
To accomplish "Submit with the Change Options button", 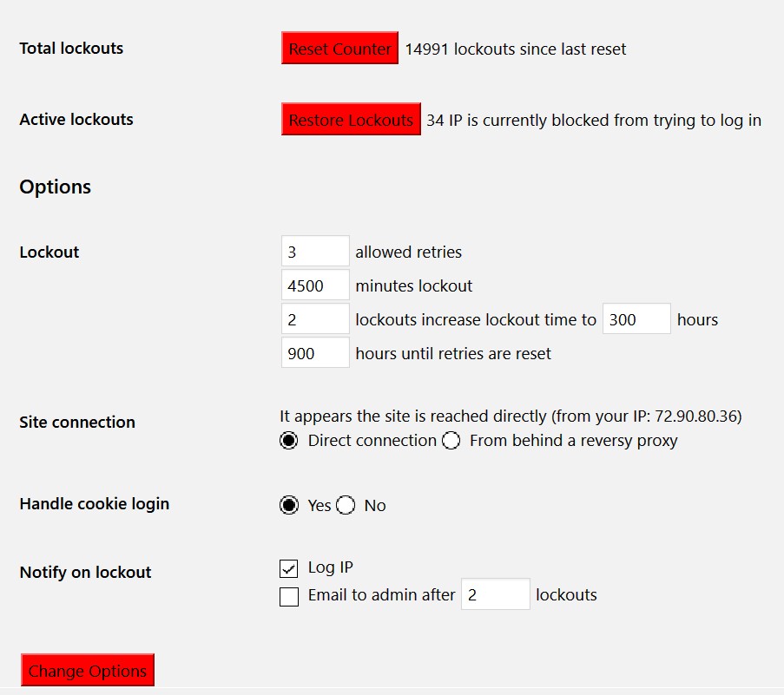I will pyautogui.click(x=88, y=671).
